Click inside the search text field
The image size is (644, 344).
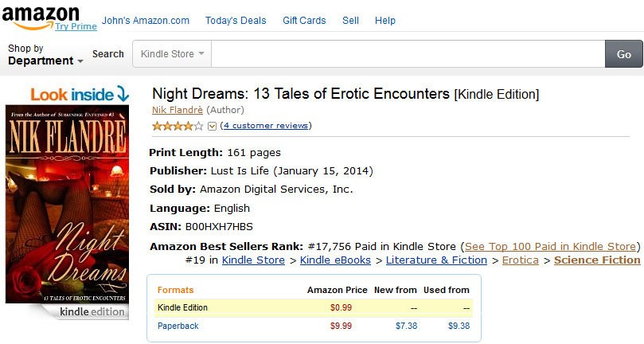point(408,54)
